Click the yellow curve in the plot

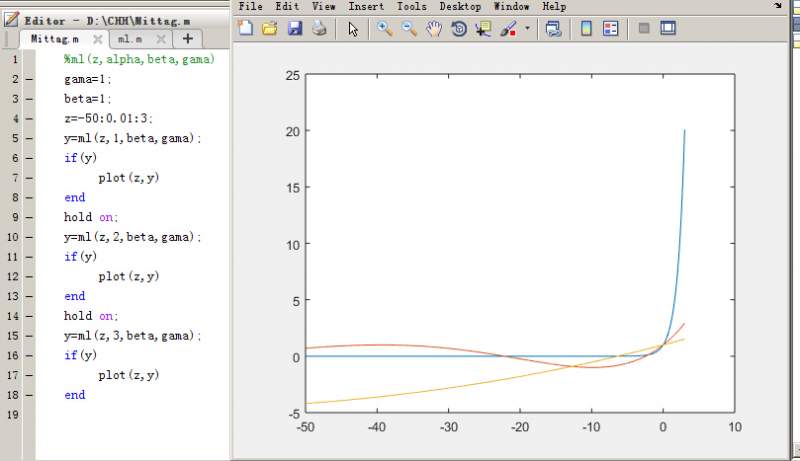tap(449, 389)
